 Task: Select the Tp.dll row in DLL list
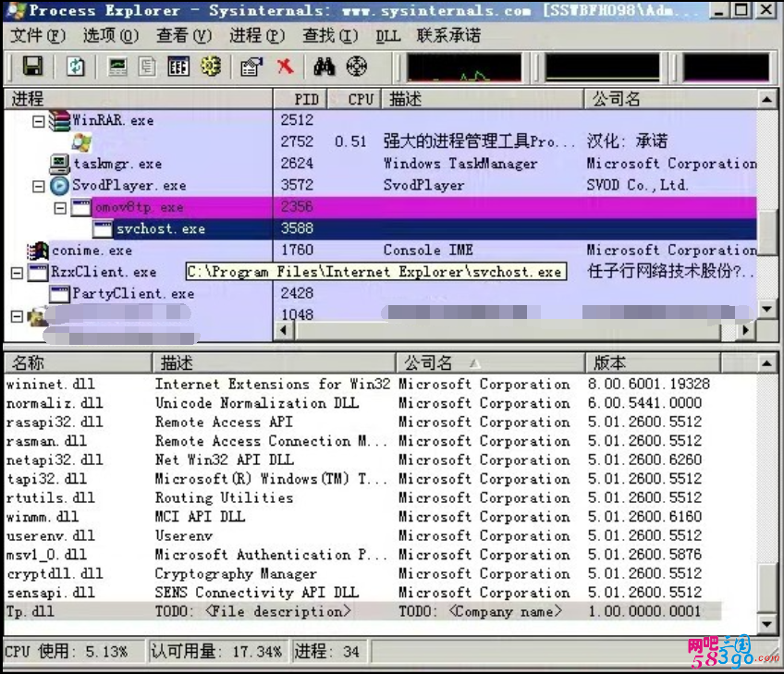click(362, 611)
